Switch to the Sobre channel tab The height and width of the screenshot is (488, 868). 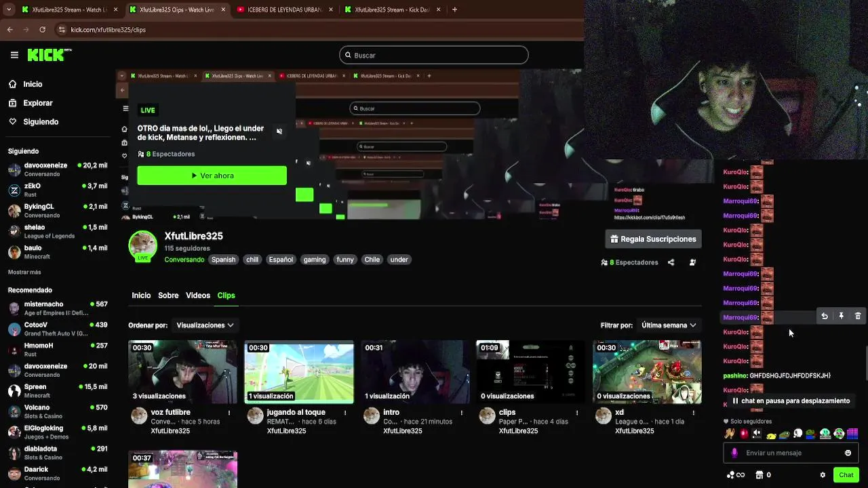tap(168, 296)
